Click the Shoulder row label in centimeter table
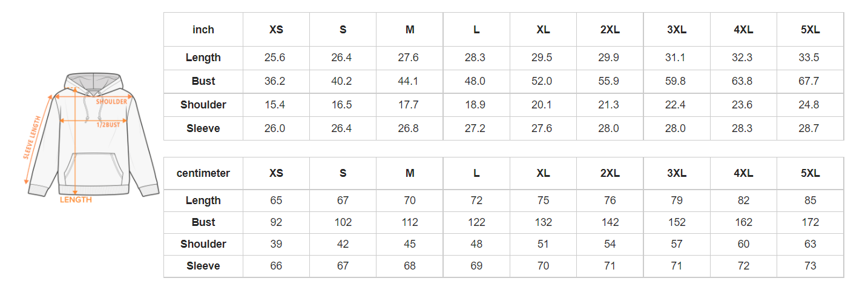Viewport: 868px width, 298px height. pyautogui.click(x=203, y=244)
